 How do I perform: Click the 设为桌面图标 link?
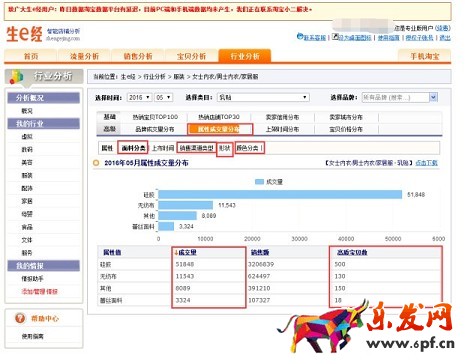(x=355, y=37)
